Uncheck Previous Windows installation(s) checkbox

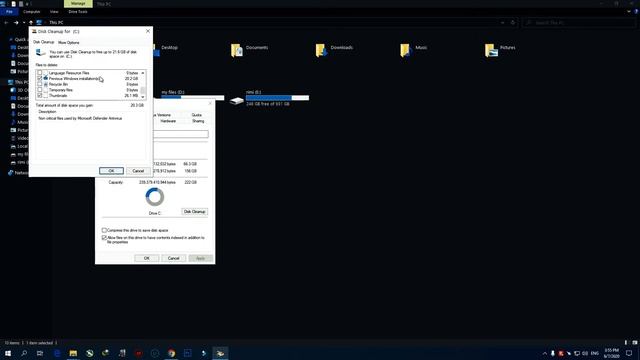[40, 78]
